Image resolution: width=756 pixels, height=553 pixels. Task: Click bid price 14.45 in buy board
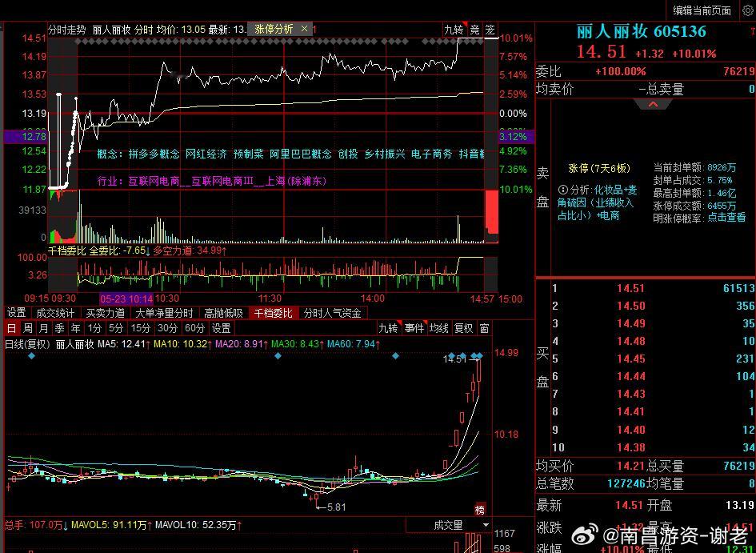point(630,359)
